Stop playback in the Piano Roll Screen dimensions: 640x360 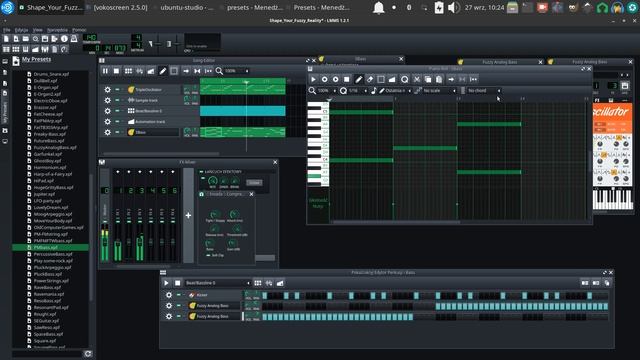click(347, 80)
